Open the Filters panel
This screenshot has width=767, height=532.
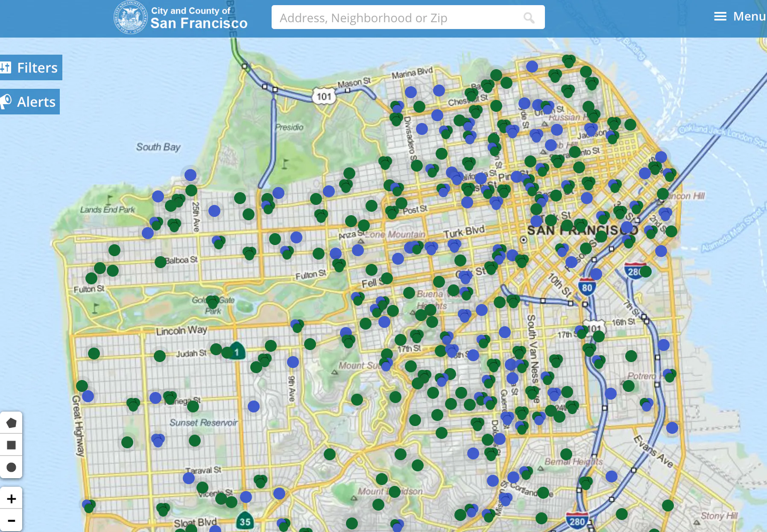click(31, 67)
